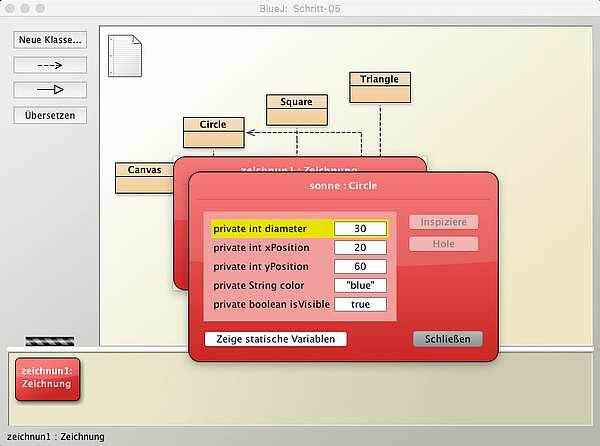This screenshot has height=446, width=600.
Task: Click the diameter value 30
Action: 360,229
